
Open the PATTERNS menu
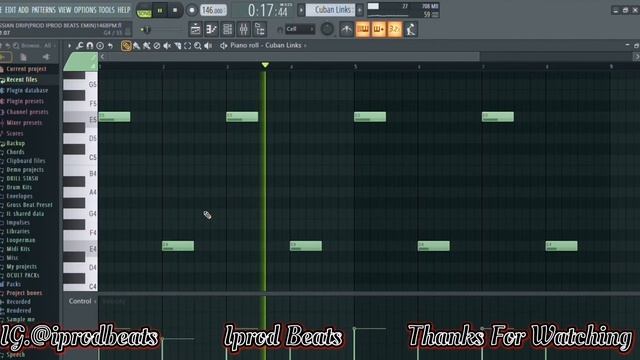click(x=43, y=10)
